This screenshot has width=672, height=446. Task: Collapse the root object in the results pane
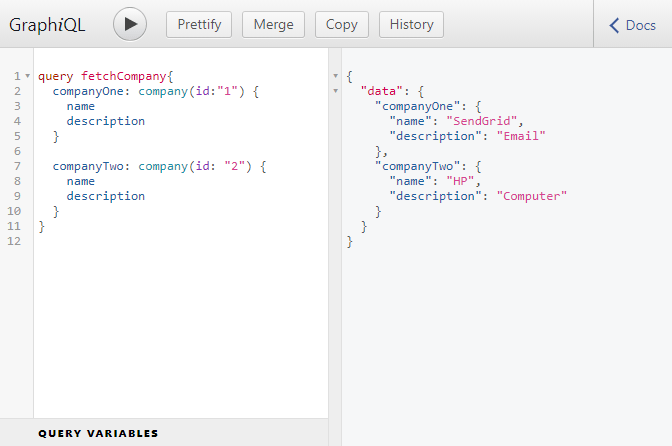point(336,76)
